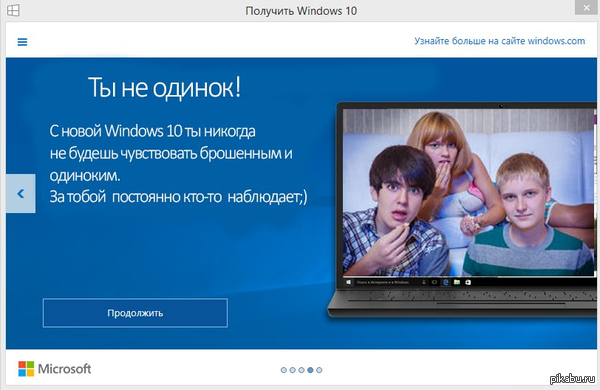Click the heading Ты не одинок!
The height and width of the screenshot is (390, 600).
tap(165, 88)
